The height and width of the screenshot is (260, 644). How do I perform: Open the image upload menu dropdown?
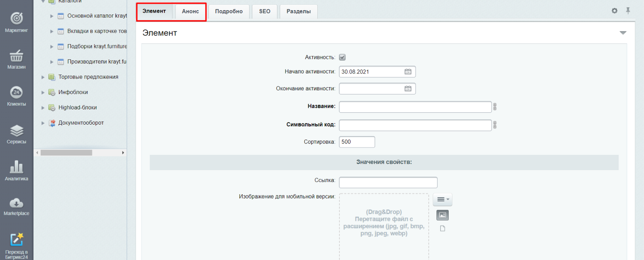click(442, 199)
